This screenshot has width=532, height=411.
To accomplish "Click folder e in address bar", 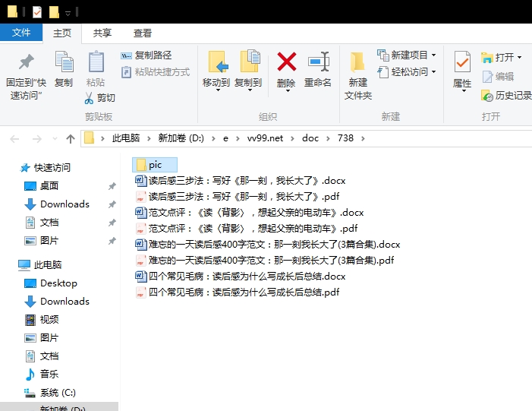I will pos(225,138).
